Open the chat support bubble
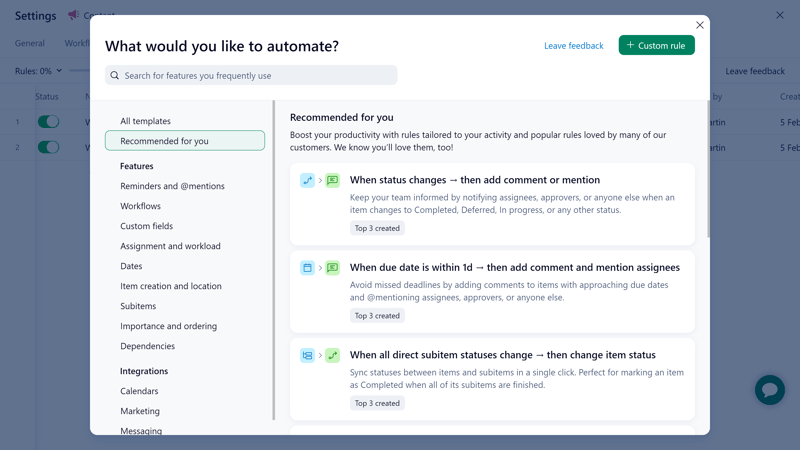This screenshot has width=800, height=450. (769, 389)
